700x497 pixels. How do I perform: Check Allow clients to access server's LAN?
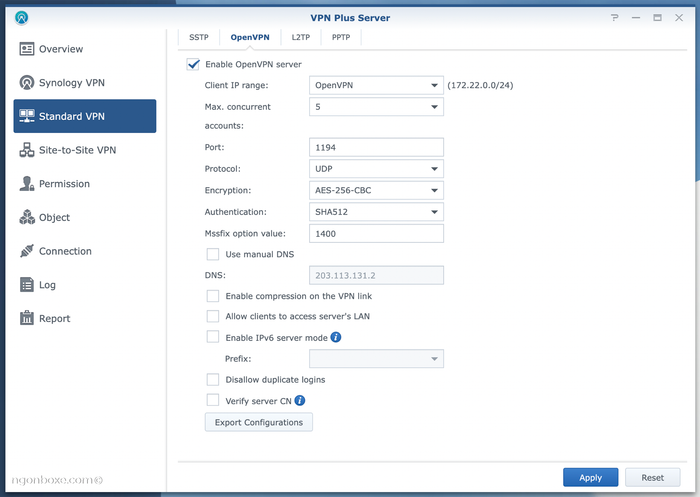click(213, 316)
